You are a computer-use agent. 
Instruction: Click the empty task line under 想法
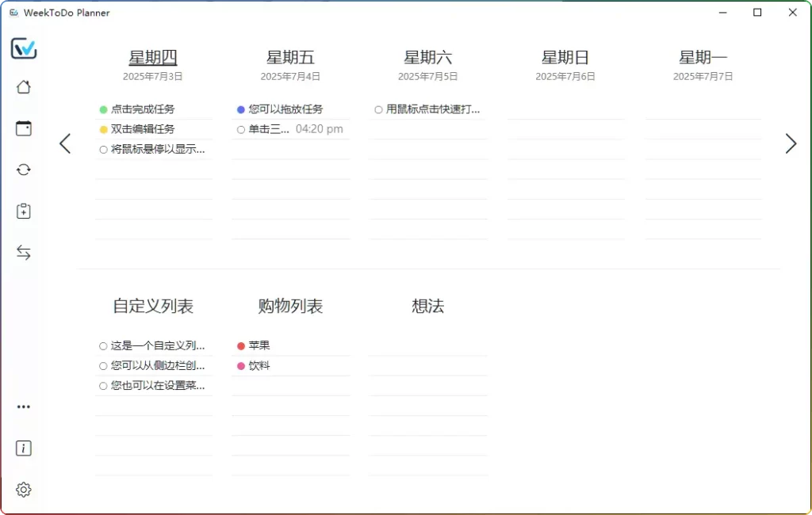click(x=428, y=345)
